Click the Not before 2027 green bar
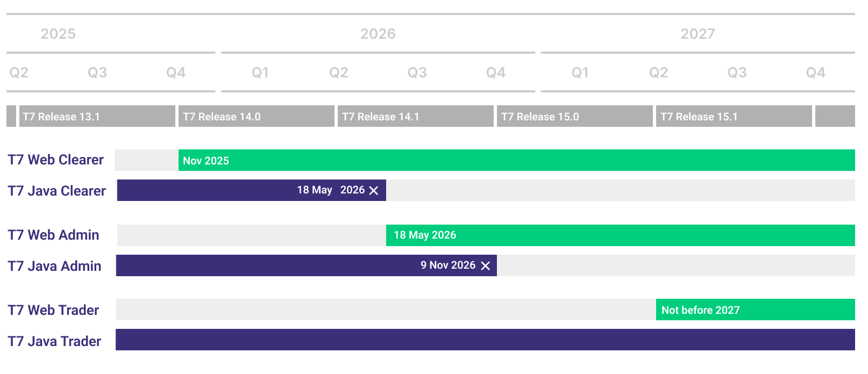The height and width of the screenshot is (374, 868). point(755,310)
